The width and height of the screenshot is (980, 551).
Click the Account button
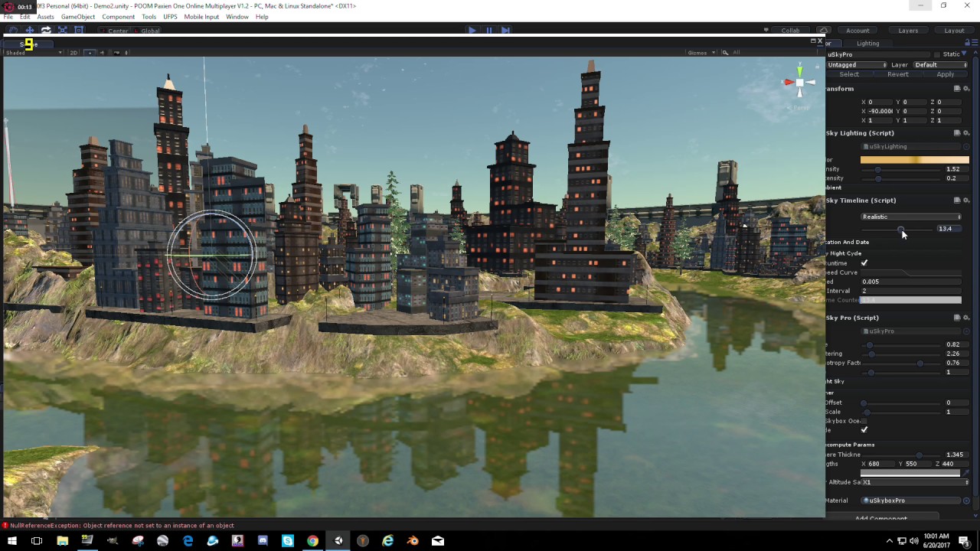pyautogui.click(x=857, y=31)
